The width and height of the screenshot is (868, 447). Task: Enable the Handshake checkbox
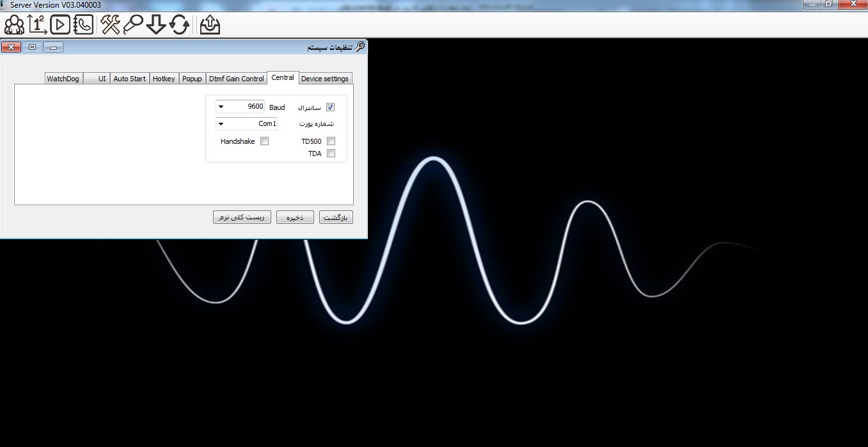pyautogui.click(x=264, y=141)
